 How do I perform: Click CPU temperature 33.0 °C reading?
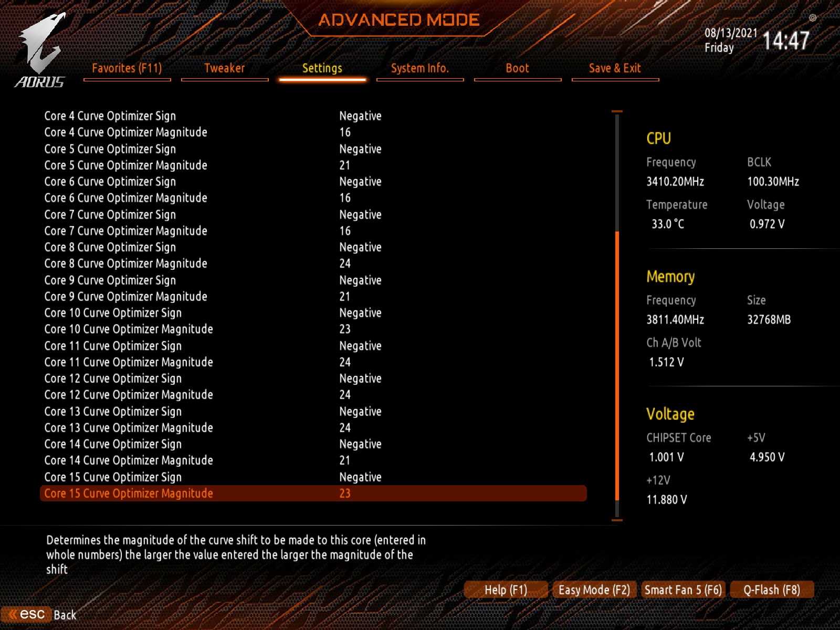pyautogui.click(x=668, y=224)
